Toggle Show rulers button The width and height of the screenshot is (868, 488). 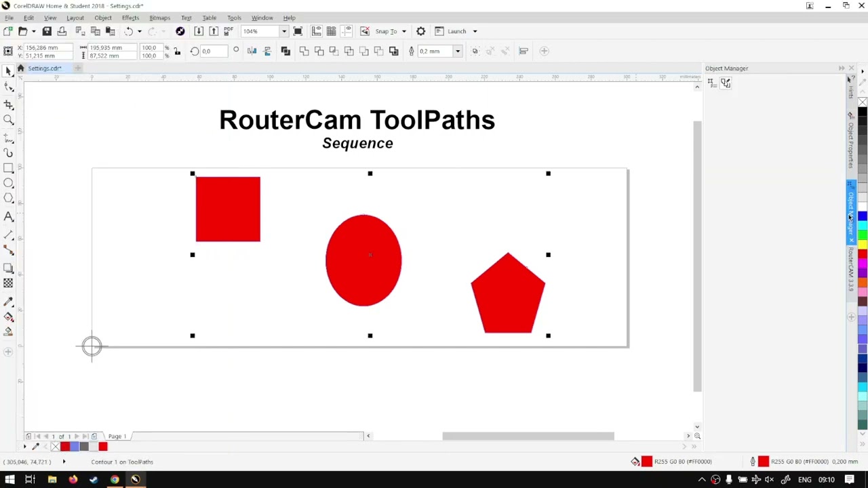(x=317, y=31)
